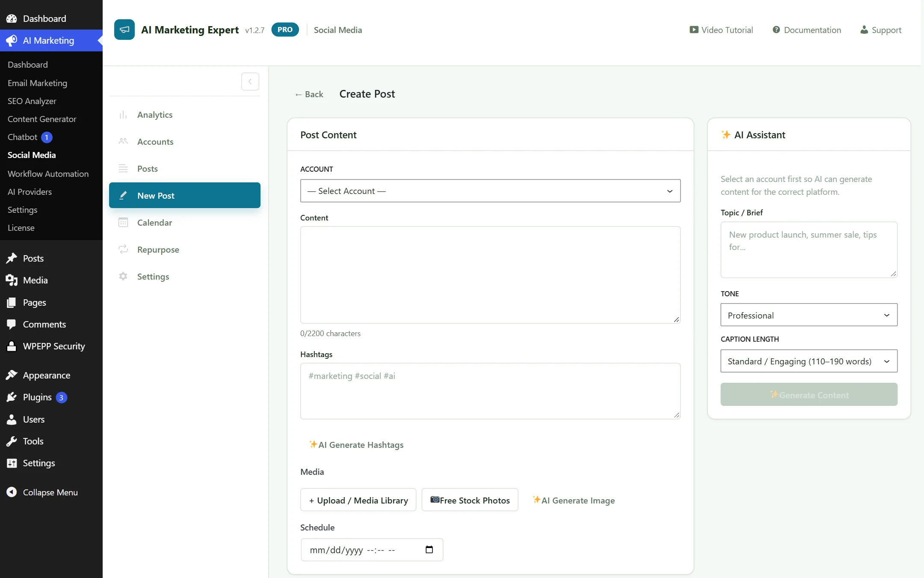Screen dimensions: 924x578
Task: Click AI Generate Image button
Action: click(x=573, y=500)
